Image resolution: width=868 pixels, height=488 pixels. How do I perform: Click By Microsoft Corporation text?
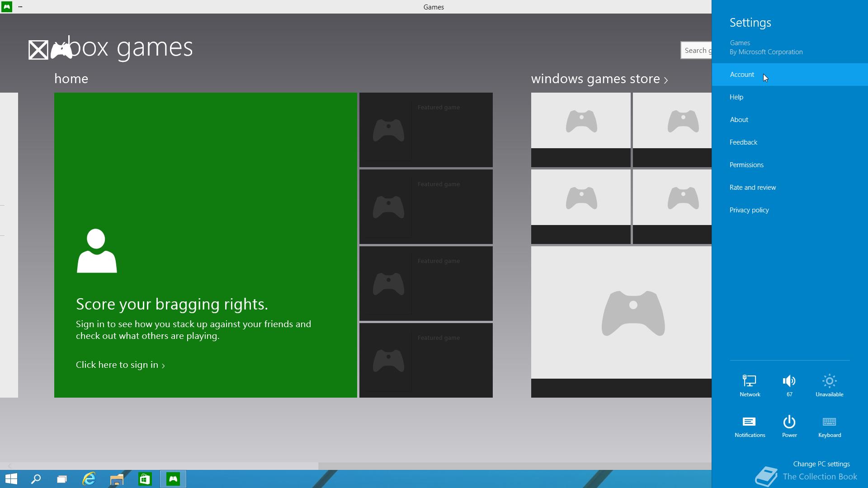[766, 52]
